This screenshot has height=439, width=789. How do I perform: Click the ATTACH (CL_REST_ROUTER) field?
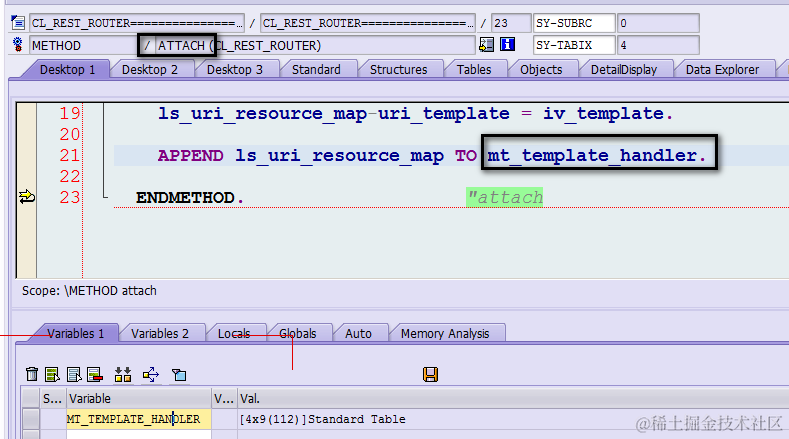(x=315, y=45)
